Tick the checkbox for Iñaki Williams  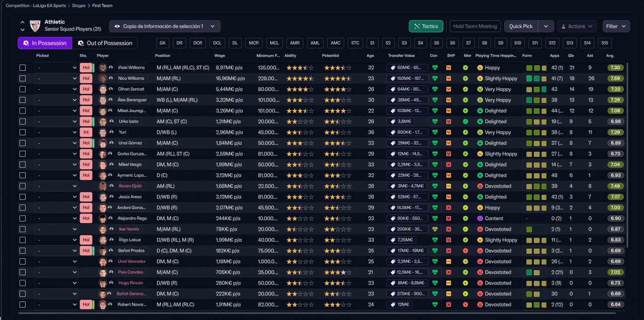tap(23, 67)
